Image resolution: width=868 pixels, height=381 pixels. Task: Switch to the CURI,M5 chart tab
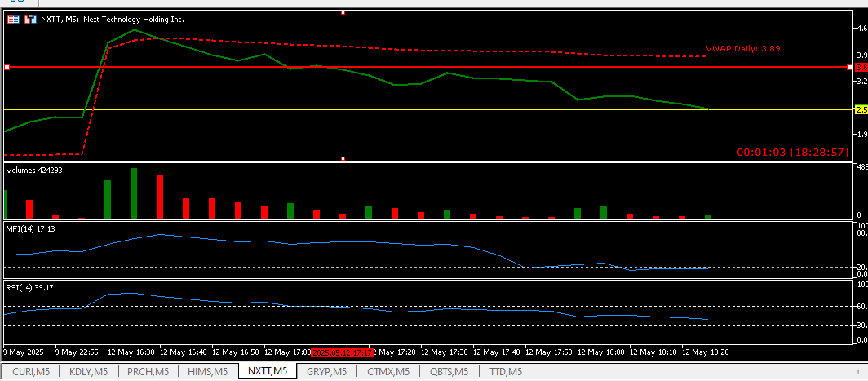31,371
